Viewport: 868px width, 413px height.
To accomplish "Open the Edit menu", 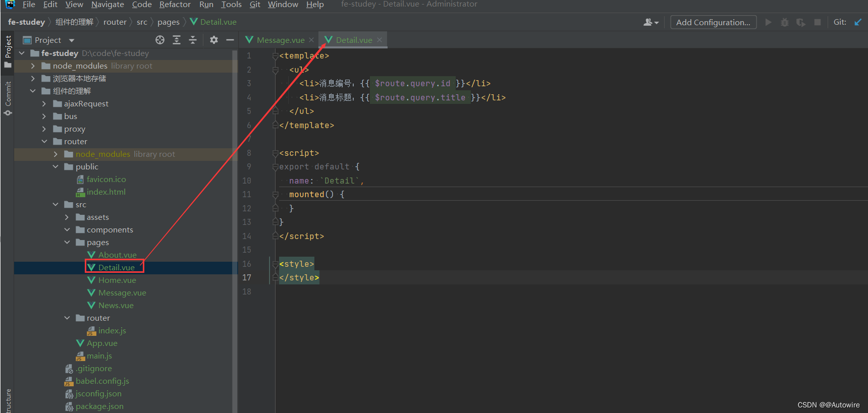I will (50, 5).
